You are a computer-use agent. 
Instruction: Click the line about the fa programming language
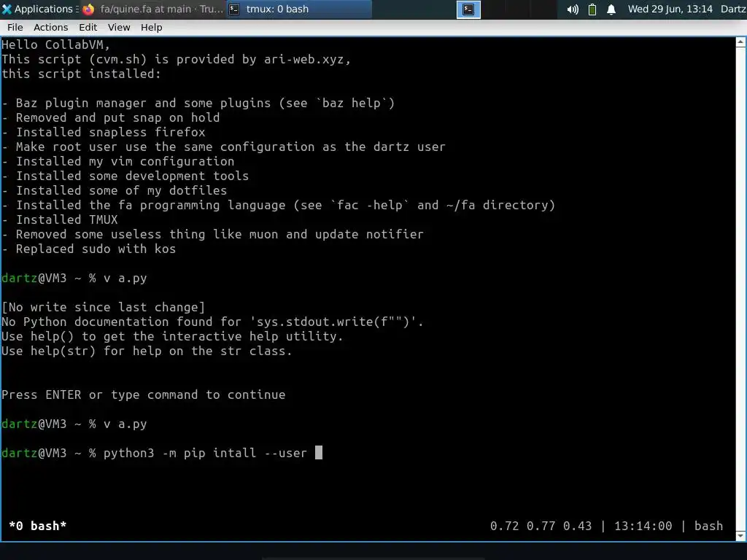[x=278, y=205]
